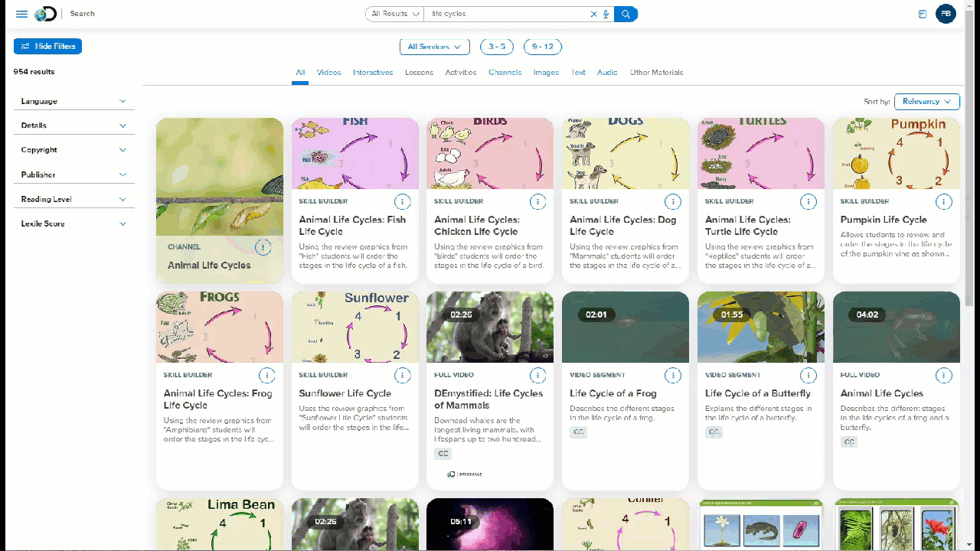Change sorting via the Relevancy dropdown
Image resolution: width=980 pixels, height=551 pixels.
(926, 101)
